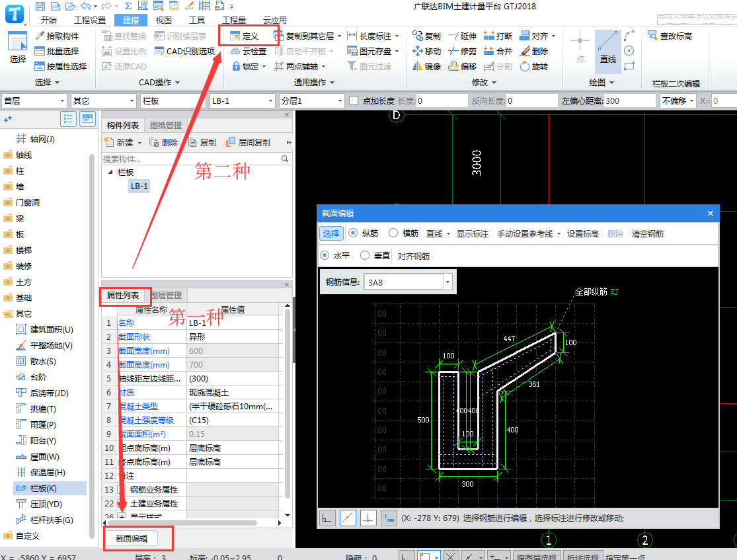Click the 选择 button in section editor
737x560 pixels.
pos(331,233)
